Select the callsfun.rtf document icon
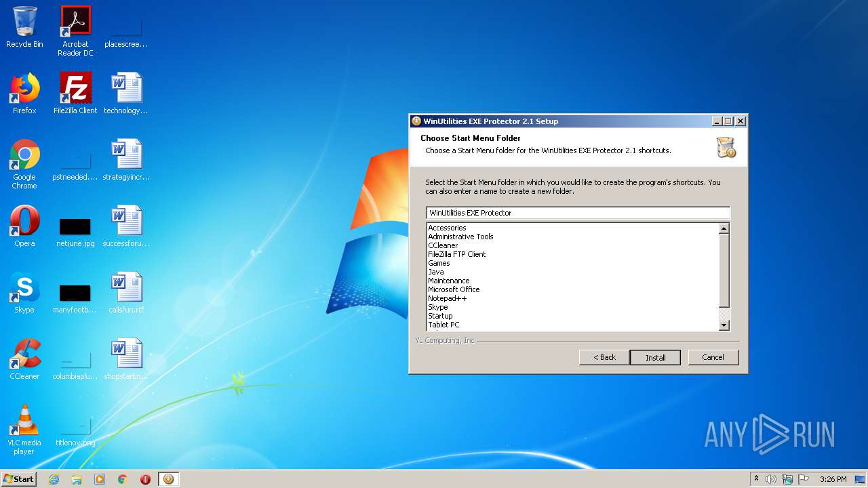 (126, 293)
